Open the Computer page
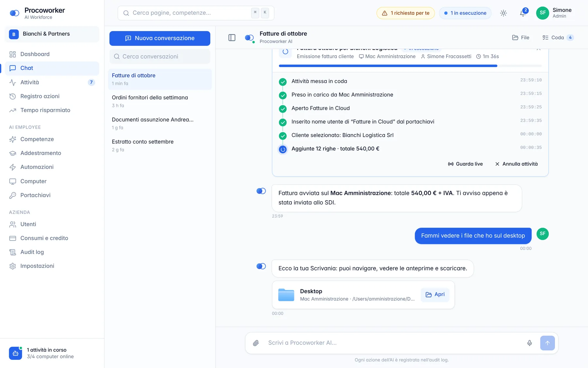Viewport: 588px width, 368px height. tap(52, 181)
